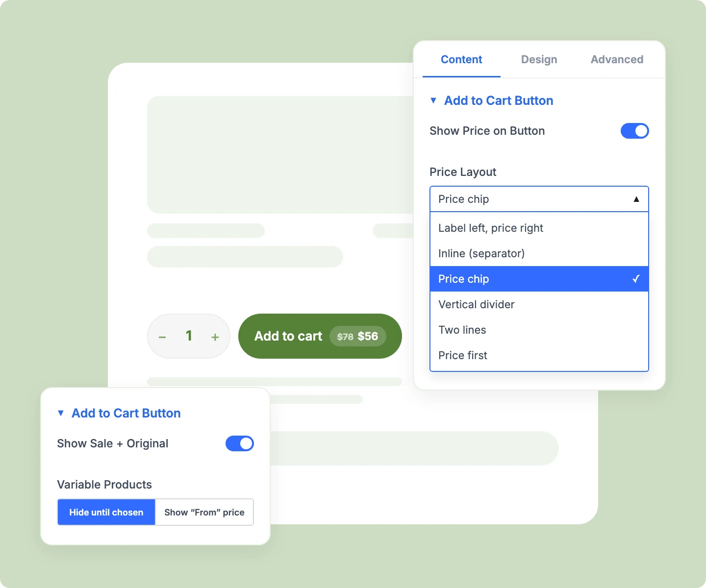Increase quantity with the plus icon
706x588 pixels.
(x=215, y=337)
